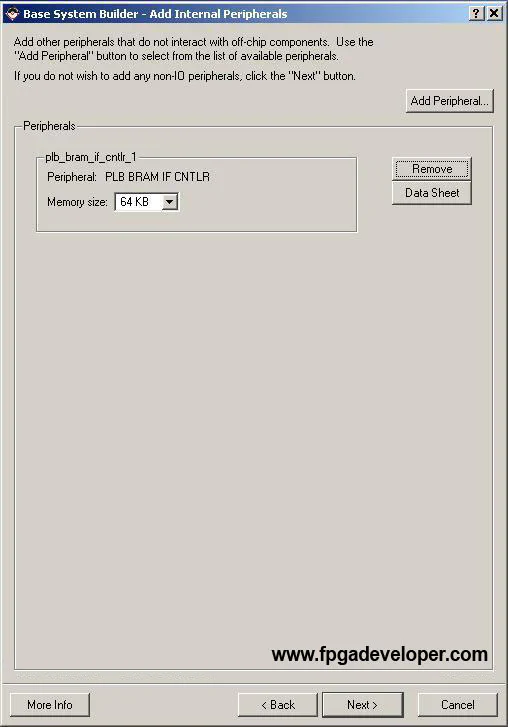Remove the plb_bram_if_cntlr_1 peripheral
Viewport: 508px width, 727px height.
[432, 169]
